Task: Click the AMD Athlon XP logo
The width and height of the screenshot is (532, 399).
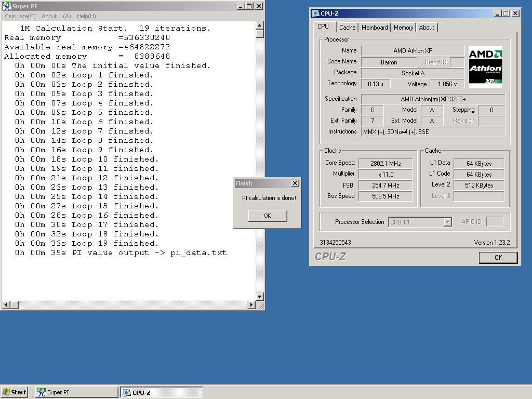Action: click(485, 67)
